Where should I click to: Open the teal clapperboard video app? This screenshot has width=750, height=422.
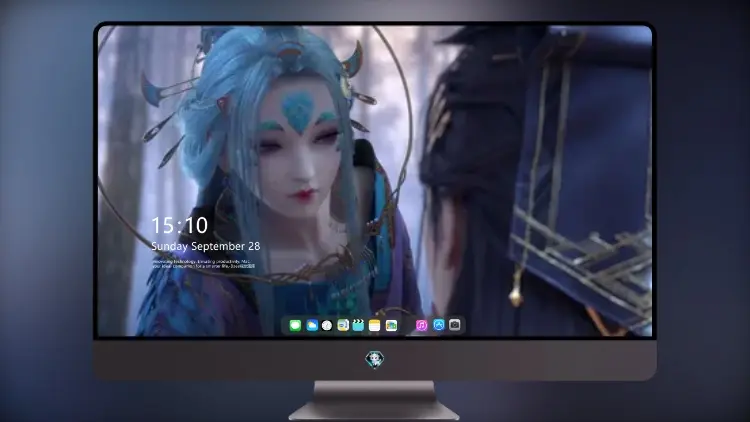(x=358, y=326)
